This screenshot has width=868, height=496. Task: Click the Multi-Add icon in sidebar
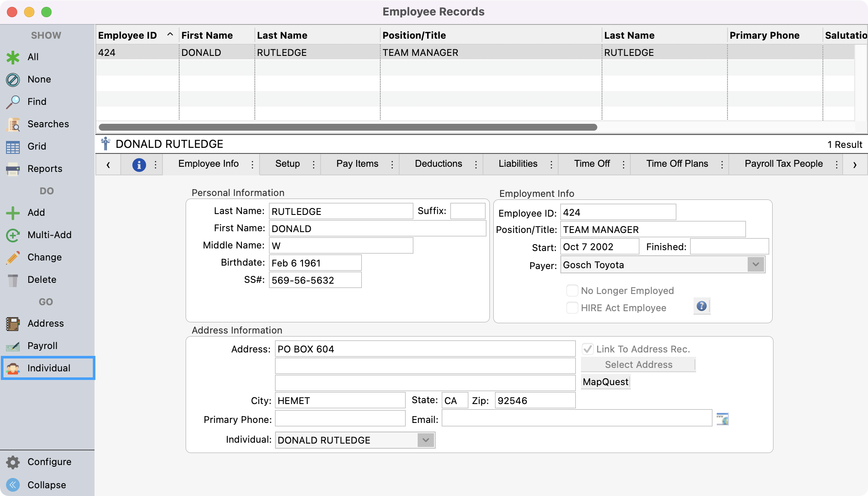click(13, 235)
